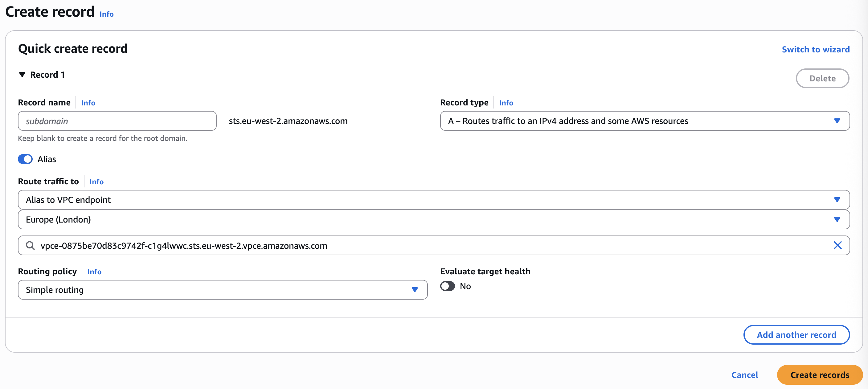Open Info link beside Record type
Image resolution: width=868 pixels, height=389 pixels.
point(506,103)
